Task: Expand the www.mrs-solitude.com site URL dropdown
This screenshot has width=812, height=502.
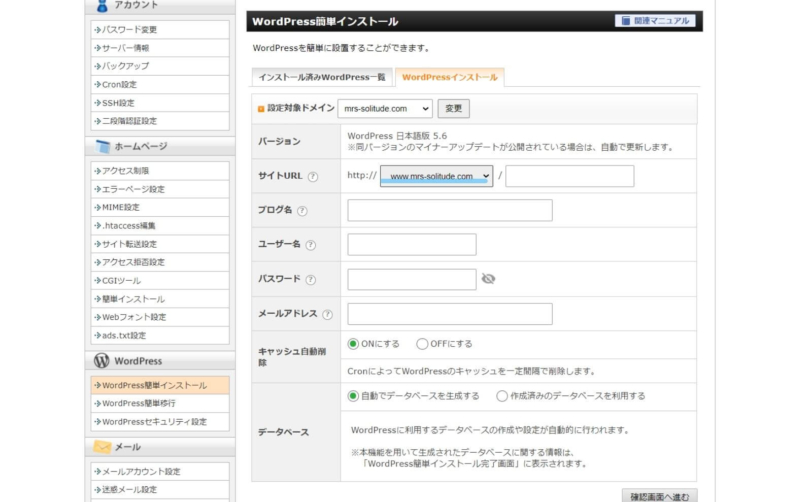Action: tap(436, 176)
